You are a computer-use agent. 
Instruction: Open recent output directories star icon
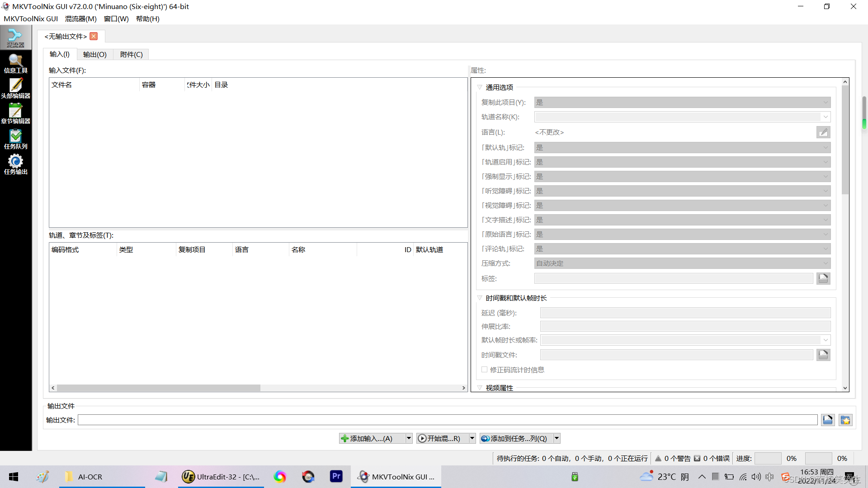(845, 420)
